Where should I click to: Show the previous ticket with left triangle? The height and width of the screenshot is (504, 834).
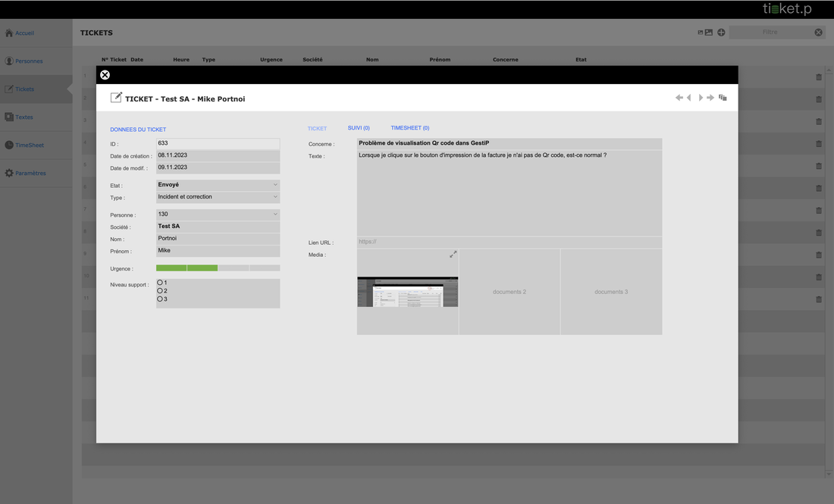[x=689, y=98]
